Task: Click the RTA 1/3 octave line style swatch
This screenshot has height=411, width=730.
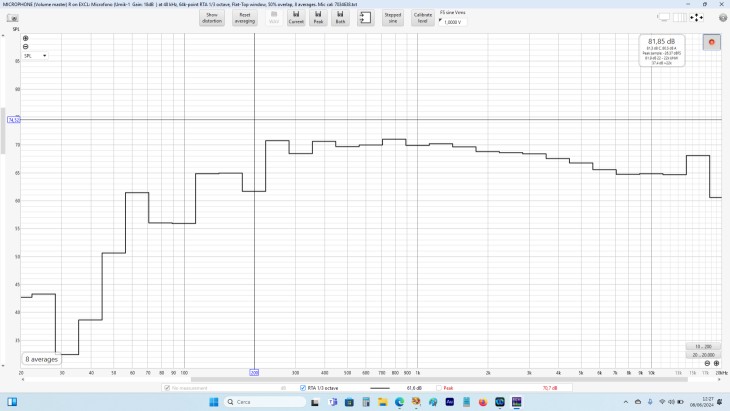Action: 380,388
